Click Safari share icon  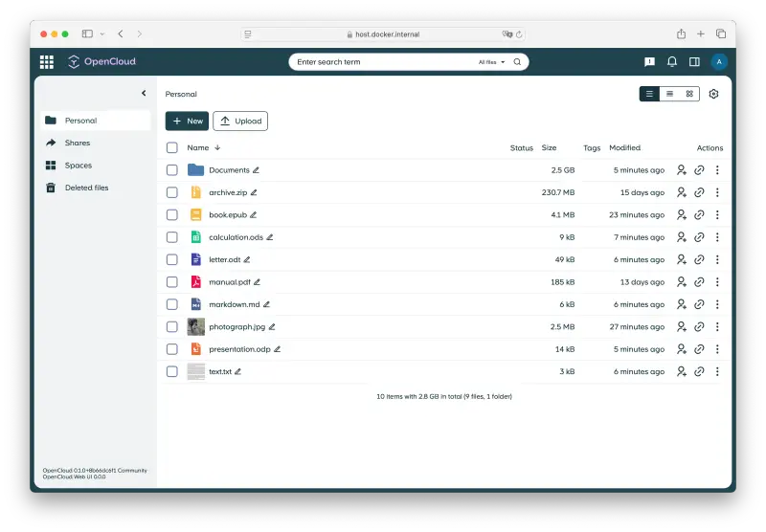[681, 33]
